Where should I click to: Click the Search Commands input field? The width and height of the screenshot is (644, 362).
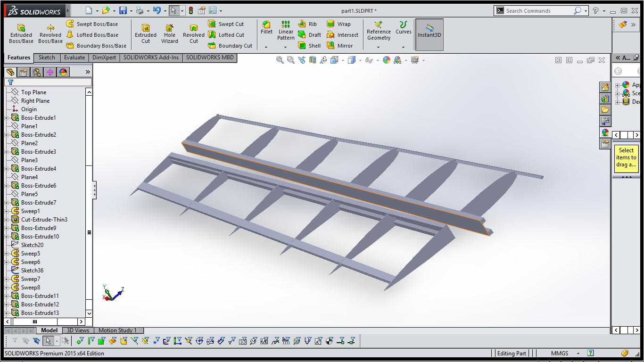coord(538,11)
